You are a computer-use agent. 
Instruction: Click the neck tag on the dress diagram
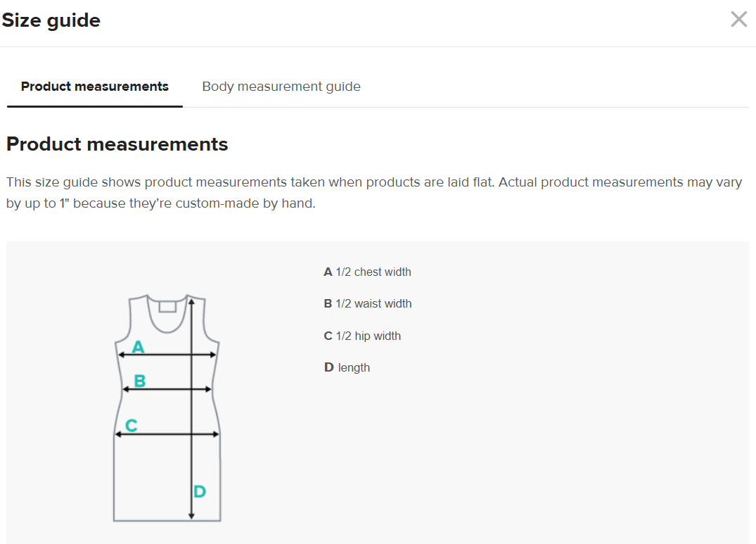167,306
